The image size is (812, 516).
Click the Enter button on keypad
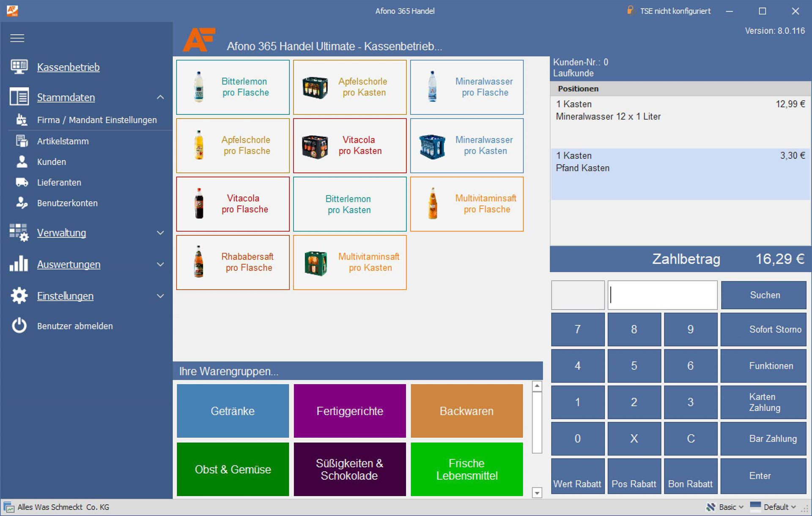click(x=764, y=476)
